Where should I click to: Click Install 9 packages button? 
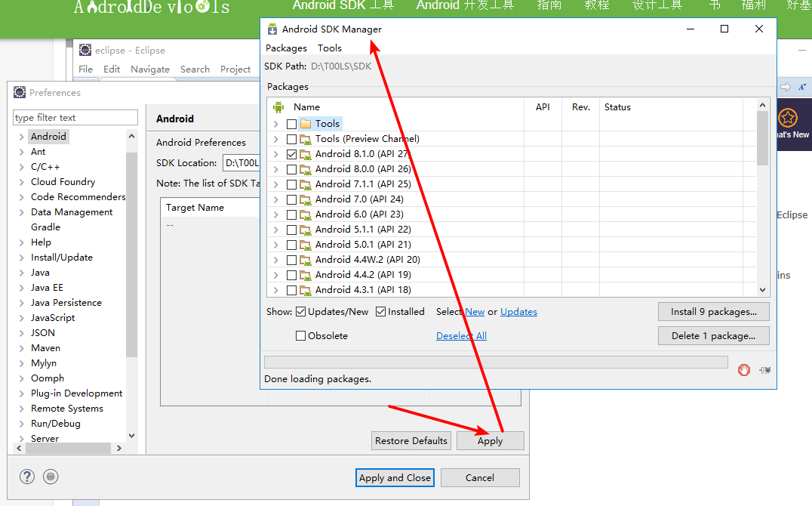714,312
